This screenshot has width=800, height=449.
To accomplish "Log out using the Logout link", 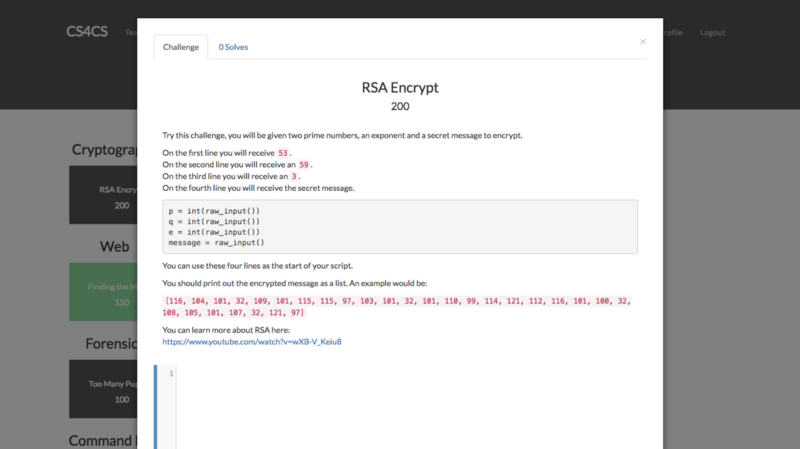I will click(712, 32).
